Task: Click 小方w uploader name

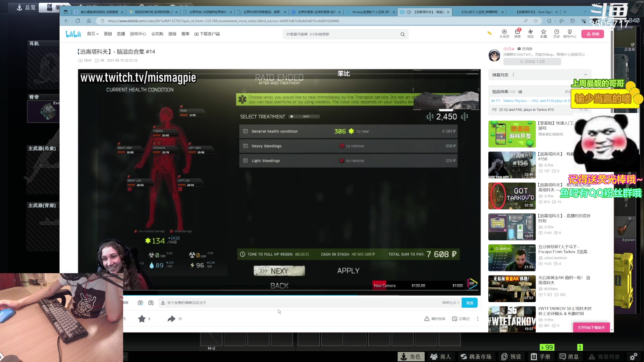Action: (x=508, y=49)
